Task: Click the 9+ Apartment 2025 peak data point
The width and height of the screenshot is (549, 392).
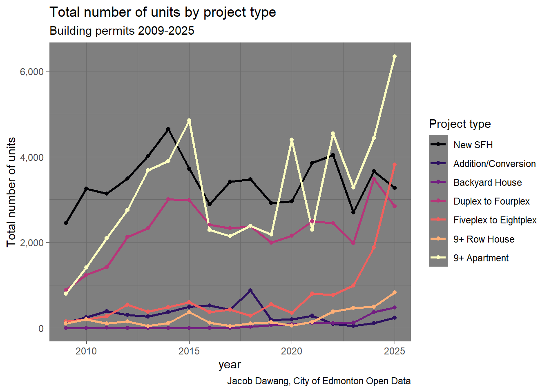Action: point(395,57)
